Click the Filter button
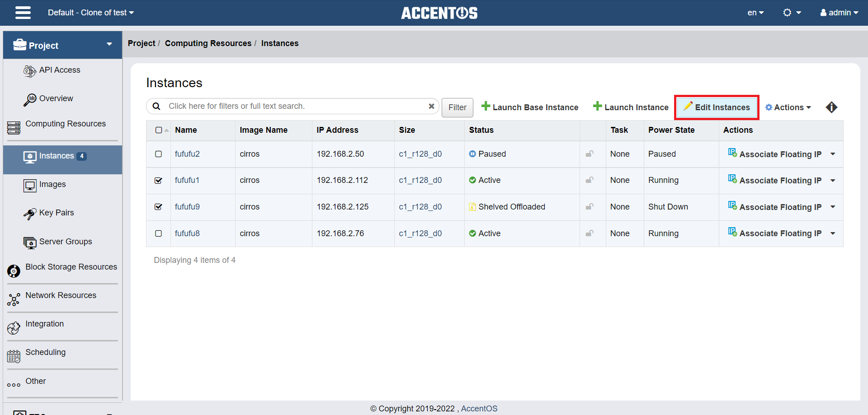The image size is (868, 415). [458, 107]
